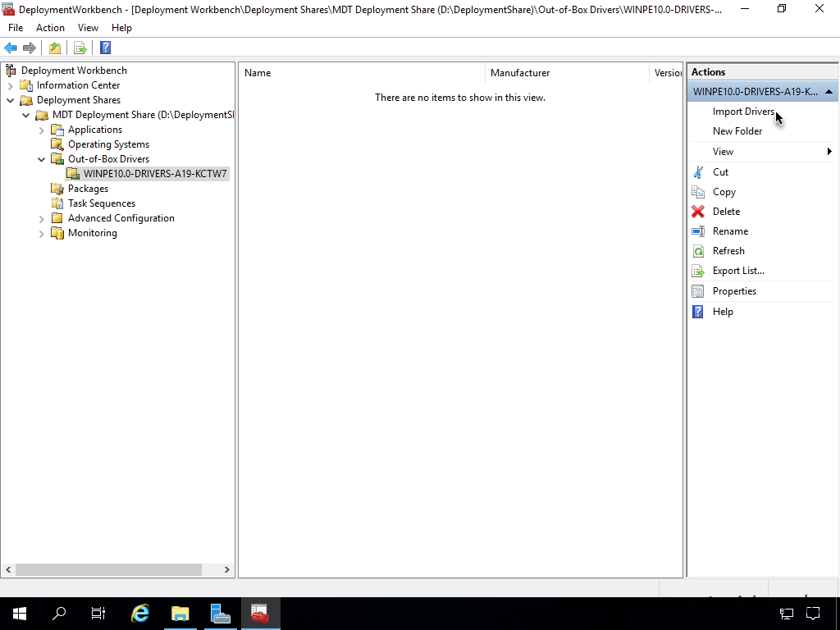The width and height of the screenshot is (840, 630).
Task: Click the Deployment Shares folder icon
Action: (x=26, y=100)
